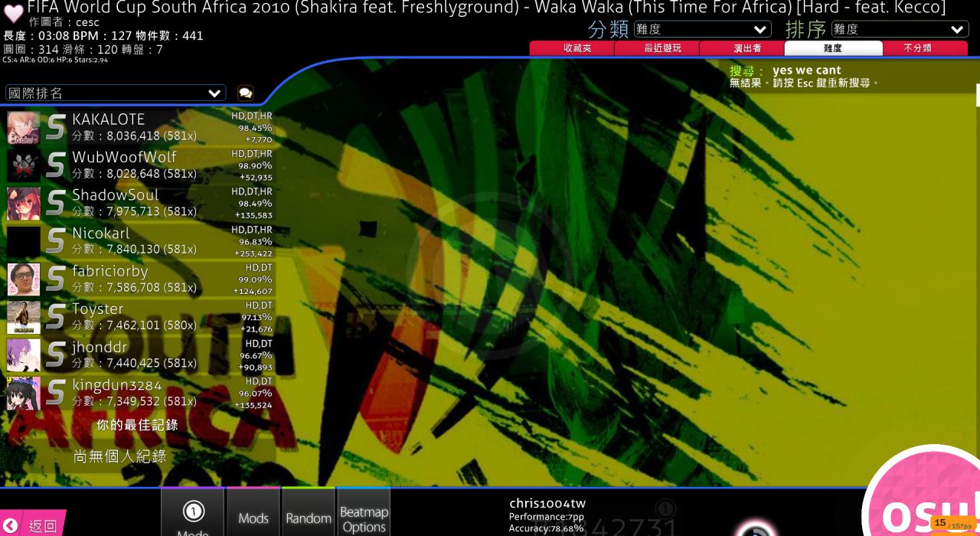Open the 國際排名 ranking dropdown

(x=116, y=93)
